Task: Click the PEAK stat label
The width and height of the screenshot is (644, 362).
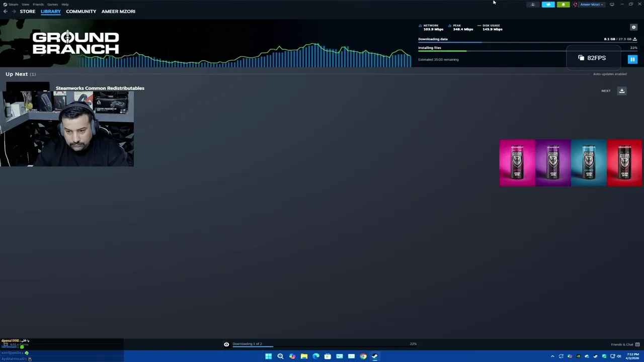Action: (x=457, y=25)
